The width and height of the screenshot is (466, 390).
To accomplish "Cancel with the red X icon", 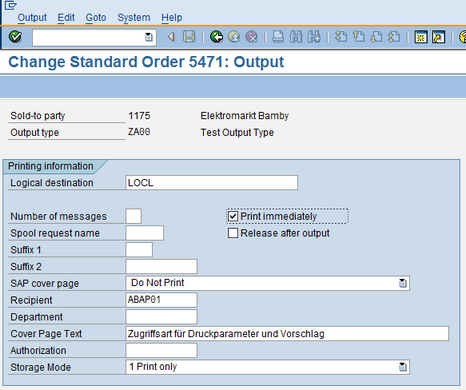I will 252,37.
